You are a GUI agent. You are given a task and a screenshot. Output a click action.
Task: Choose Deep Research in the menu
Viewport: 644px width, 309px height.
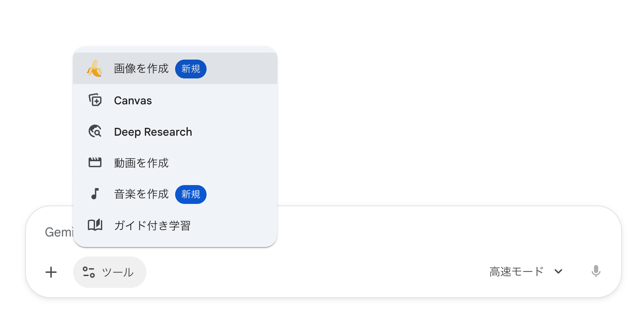[153, 131]
